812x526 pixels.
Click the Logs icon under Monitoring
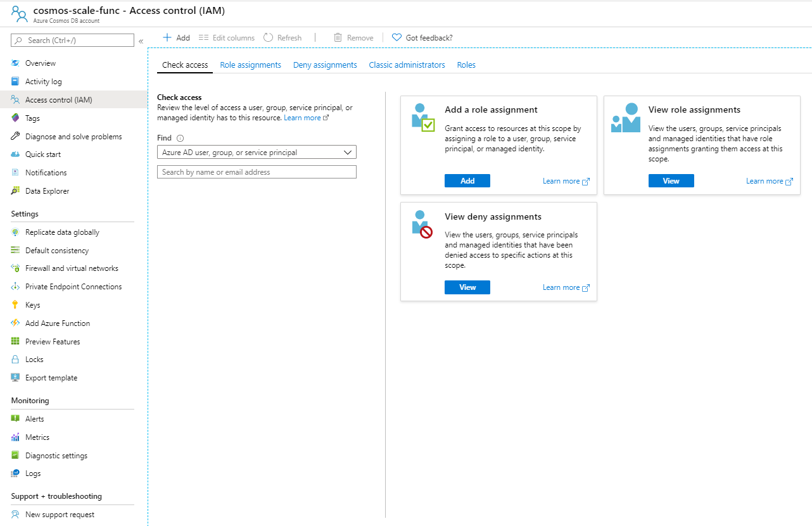point(15,473)
